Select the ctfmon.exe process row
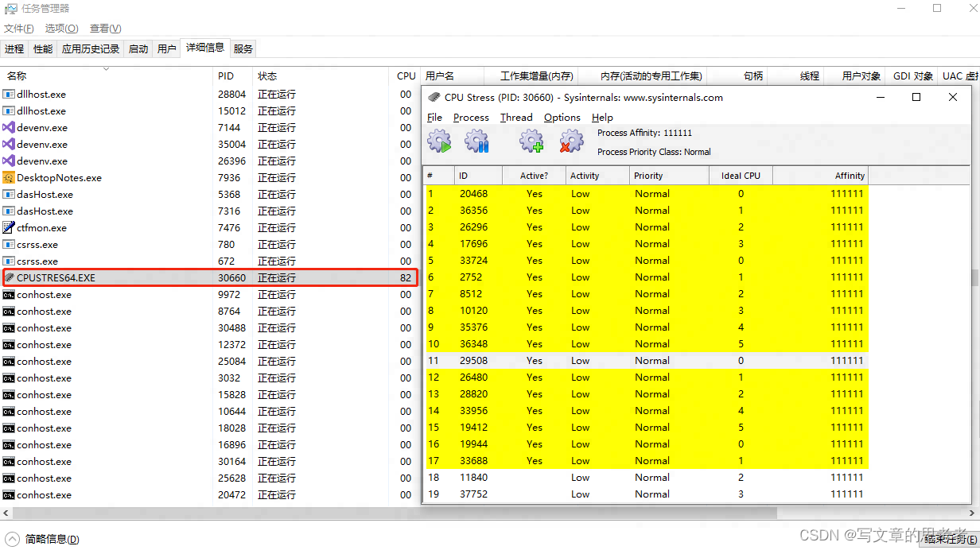The image size is (980, 550). (x=211, y=227)
